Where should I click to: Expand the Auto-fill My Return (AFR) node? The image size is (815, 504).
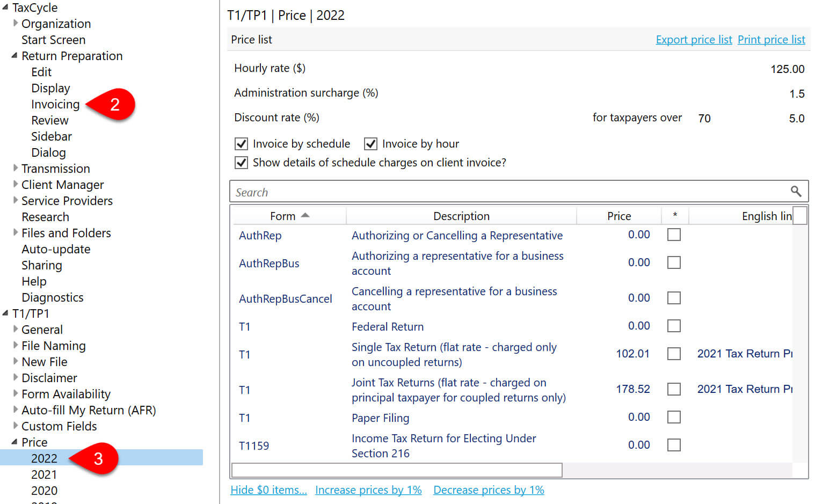(x=16, y=410)
